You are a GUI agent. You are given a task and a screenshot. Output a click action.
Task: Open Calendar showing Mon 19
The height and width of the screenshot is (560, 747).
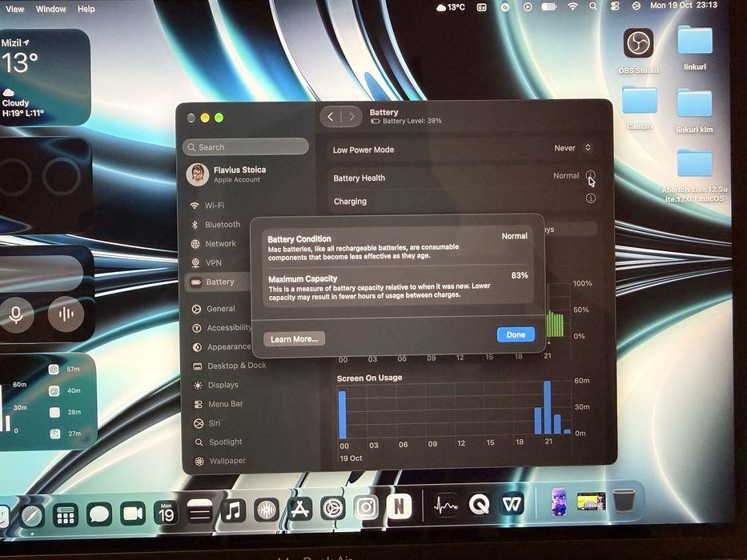[x=167, y=513]
